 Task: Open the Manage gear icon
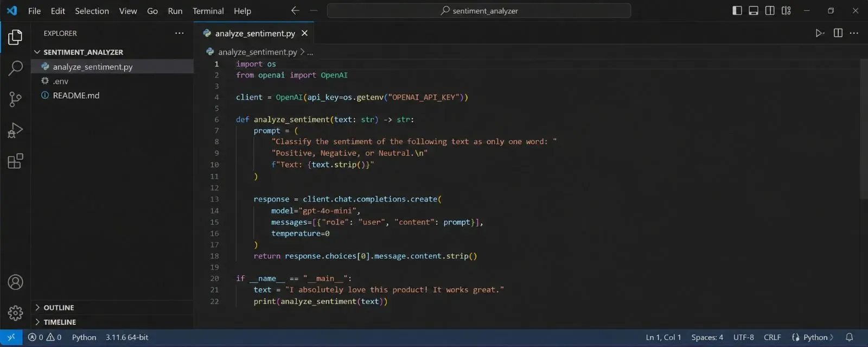(15, 313)
